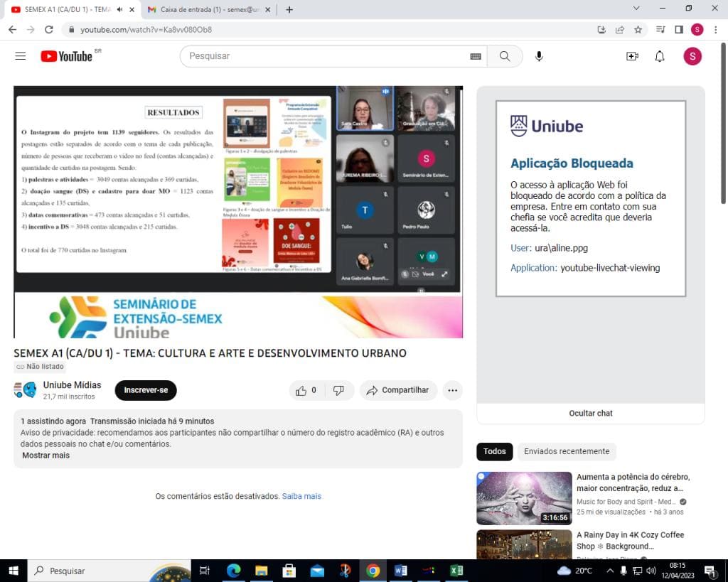Open more actions menu beside Compartilhar

pos(452,390)
